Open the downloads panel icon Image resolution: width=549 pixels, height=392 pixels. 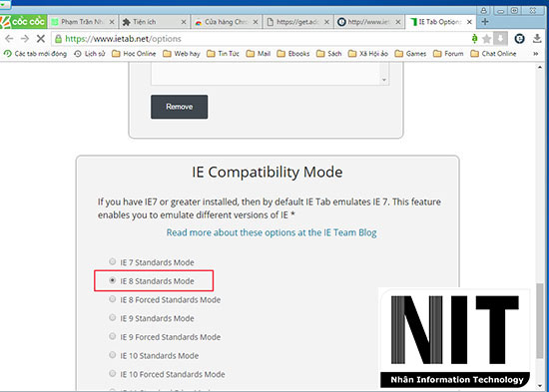point(537,39)
